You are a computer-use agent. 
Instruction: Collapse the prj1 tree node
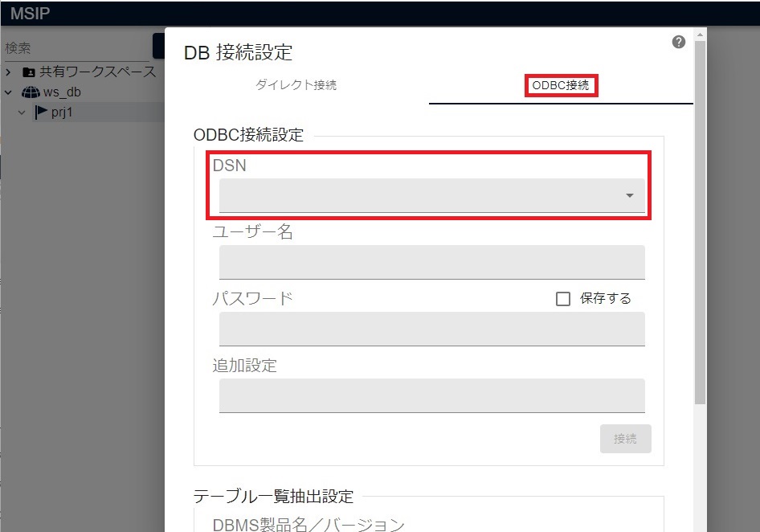[x=22, y=113]
